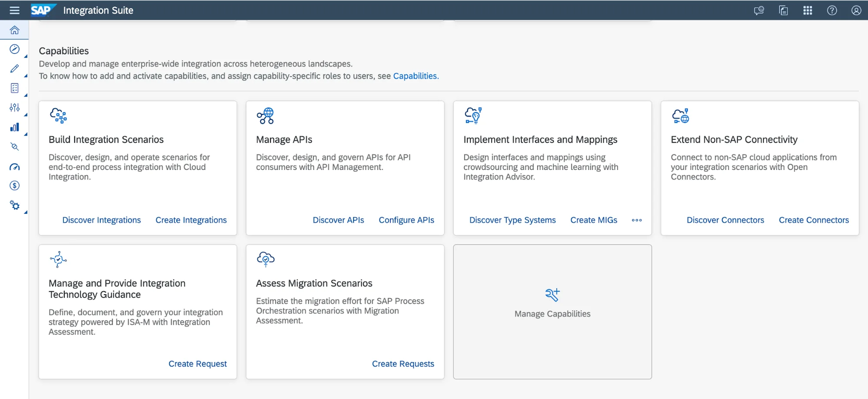The height and width of the screenshot is (399, 868).
Task: Click the Integration Suite header title
Action: (98, 10)
